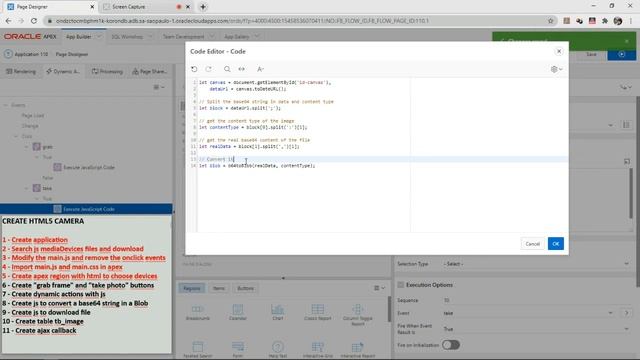
Task: Click the Application 110 breadcrumb
Action: (x=31, y=54)
